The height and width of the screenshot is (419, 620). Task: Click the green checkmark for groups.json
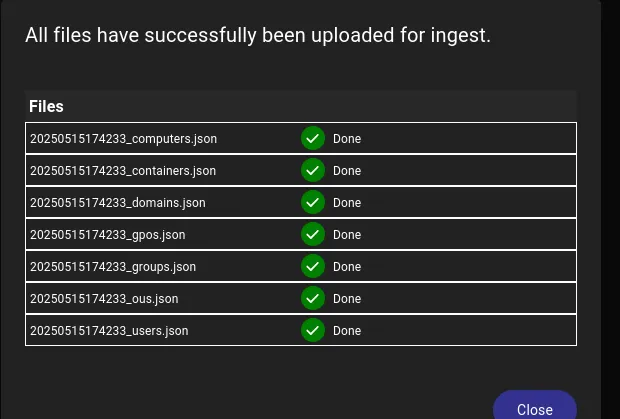point(313,266)
